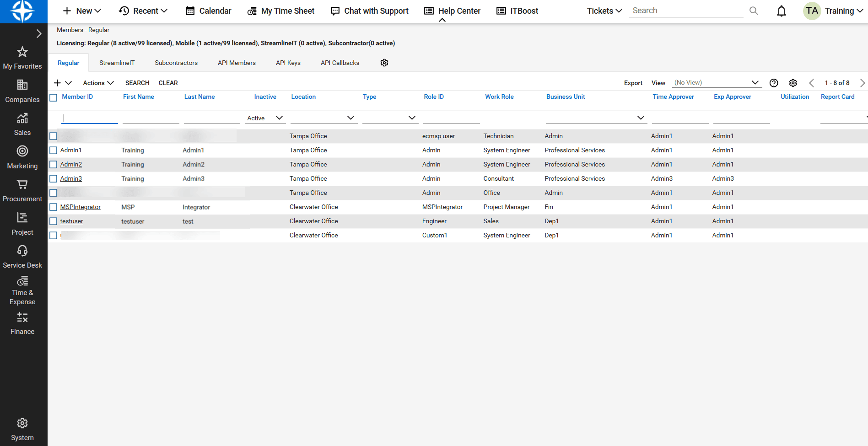
Task: Select the testuser row checkbox
Action: coord(54,221)
